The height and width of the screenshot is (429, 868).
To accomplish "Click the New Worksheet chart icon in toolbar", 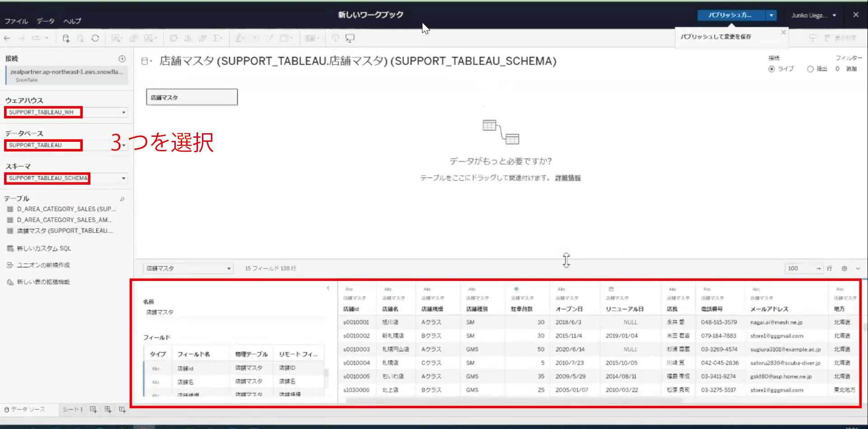I will coord(117,38).
